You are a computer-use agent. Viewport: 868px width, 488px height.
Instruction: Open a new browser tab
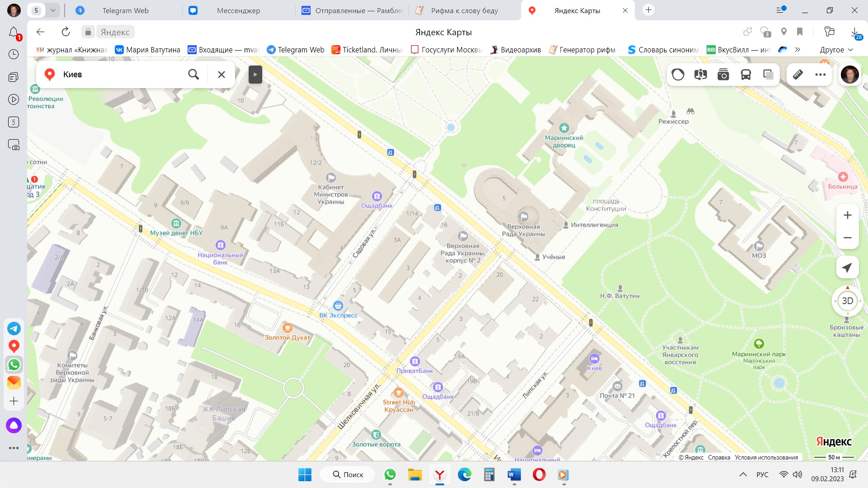coord(648,10)
